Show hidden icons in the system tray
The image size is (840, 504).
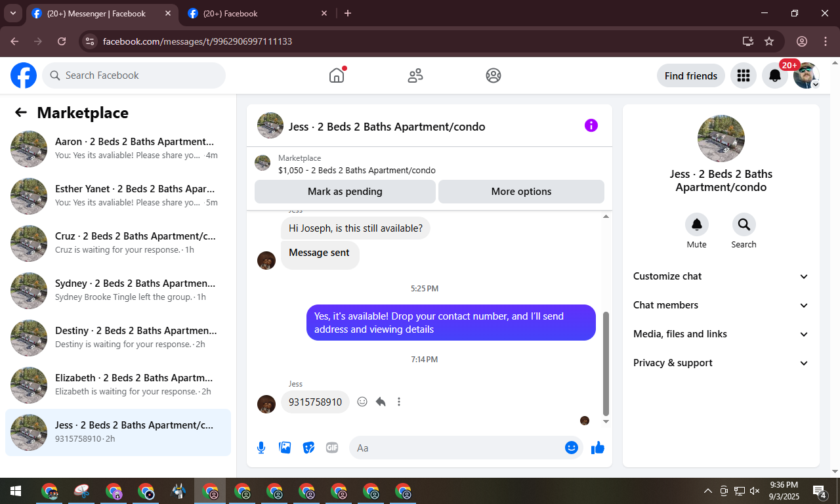tap(707, 491)
